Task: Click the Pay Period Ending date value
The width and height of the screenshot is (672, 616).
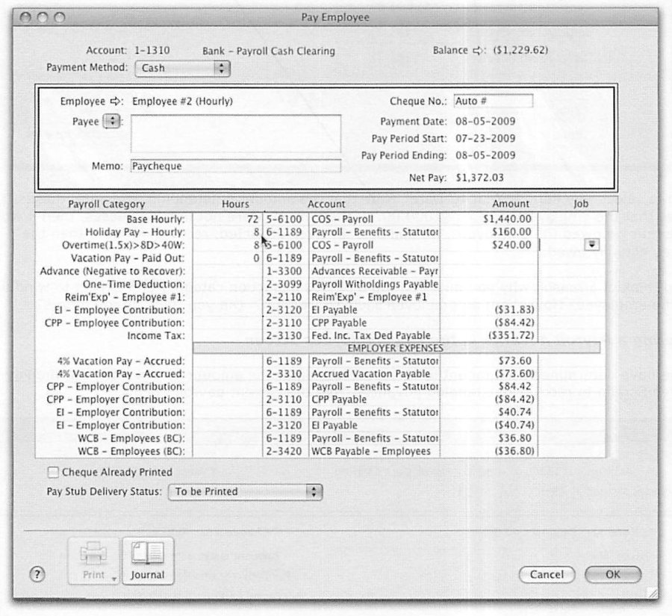Action: tap(485, 155)
